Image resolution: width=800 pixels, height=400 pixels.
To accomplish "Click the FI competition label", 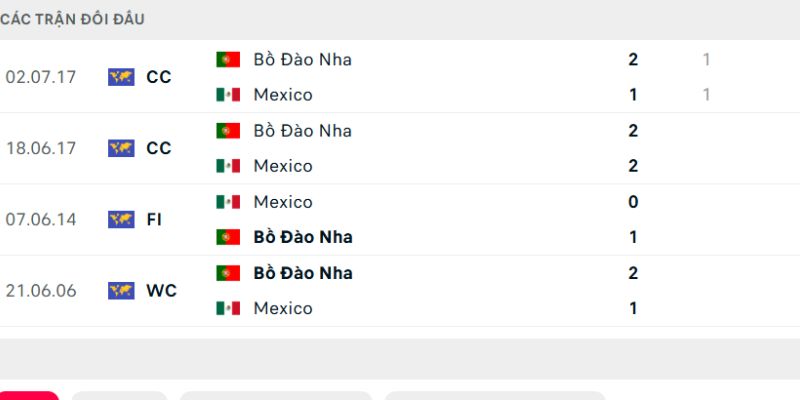I will pyautogui.click(x=154, y=219).
